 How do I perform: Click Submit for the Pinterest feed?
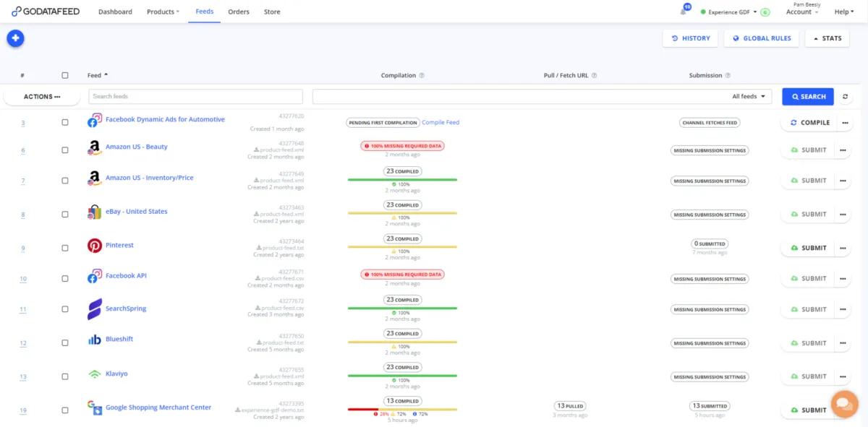pos(809,248)
